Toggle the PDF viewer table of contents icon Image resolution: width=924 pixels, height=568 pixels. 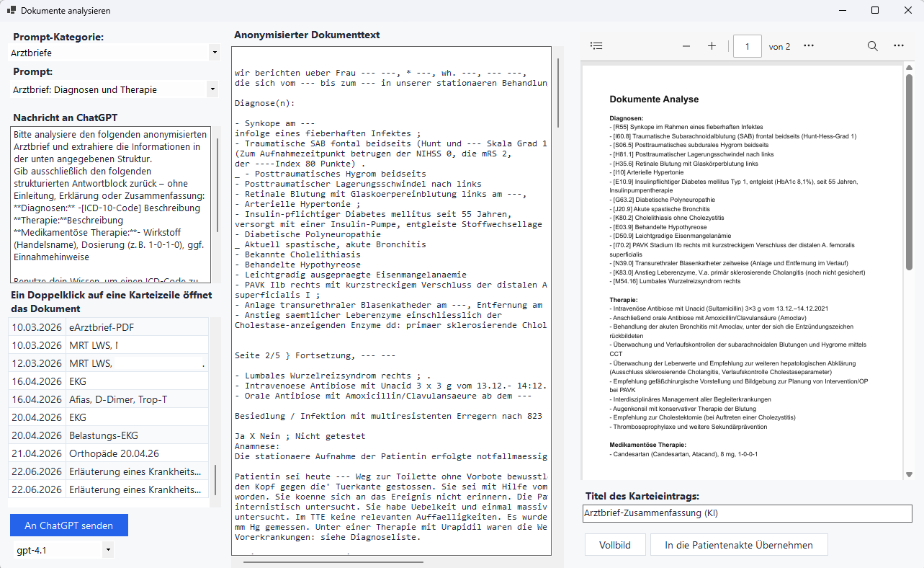tap(596, 46)
